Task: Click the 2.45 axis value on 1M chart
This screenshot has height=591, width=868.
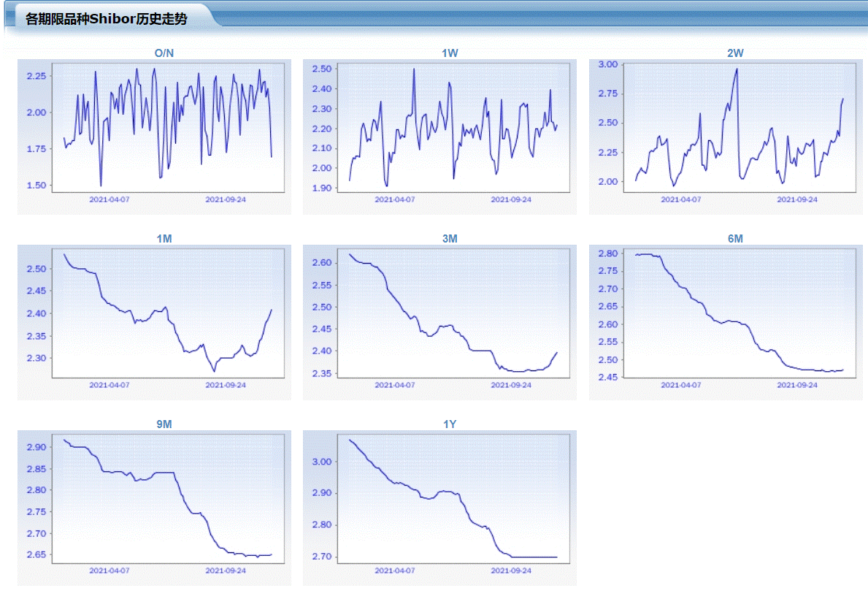Action: pyautogui.click(x=37, y=290)
